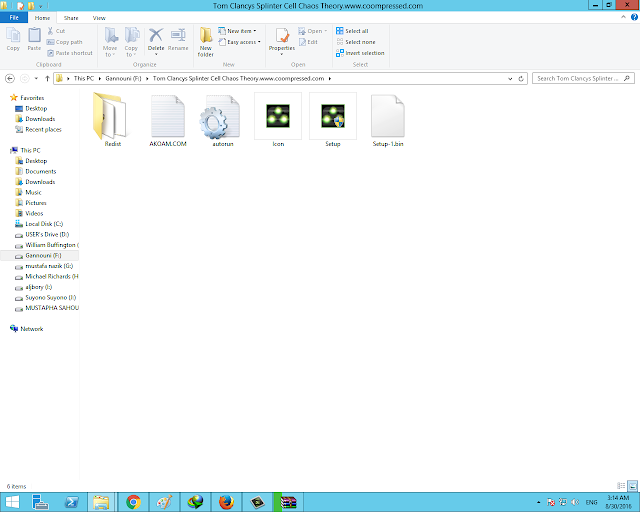Viewport: 640px width, 512px height.
Task: Click the Copy path command
Action: pyautogui.click(x=64, y=42)
